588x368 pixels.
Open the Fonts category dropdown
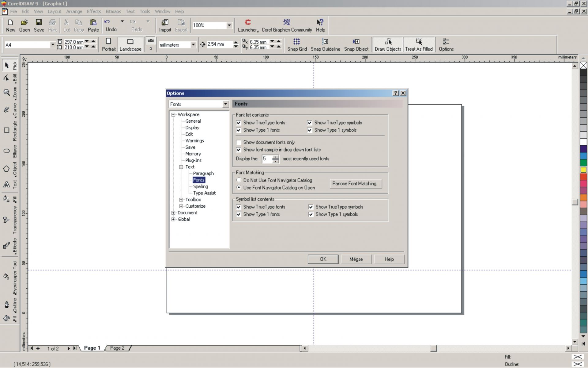[225, 104]
